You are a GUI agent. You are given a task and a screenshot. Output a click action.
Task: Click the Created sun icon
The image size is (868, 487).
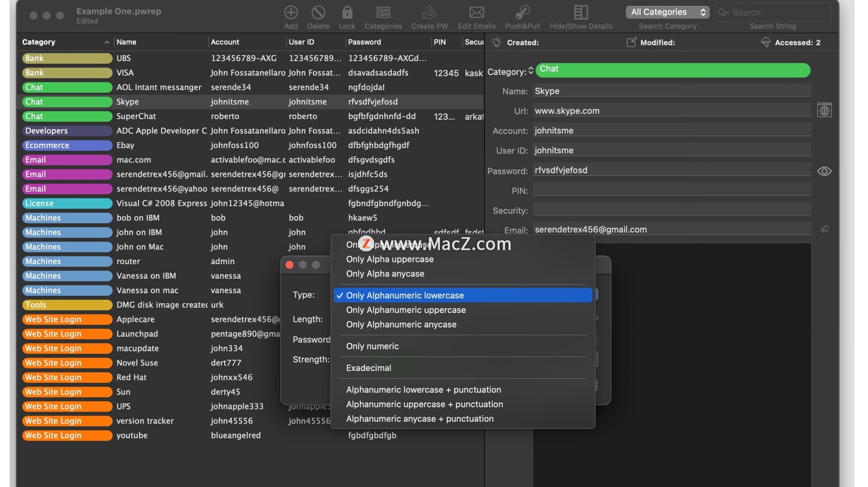496,42
